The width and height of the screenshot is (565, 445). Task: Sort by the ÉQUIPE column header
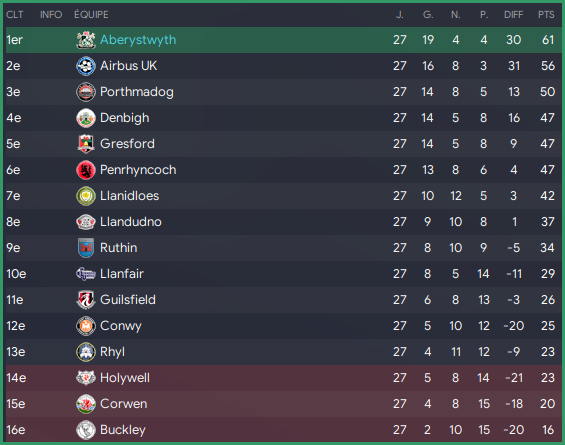coord(91,15)
